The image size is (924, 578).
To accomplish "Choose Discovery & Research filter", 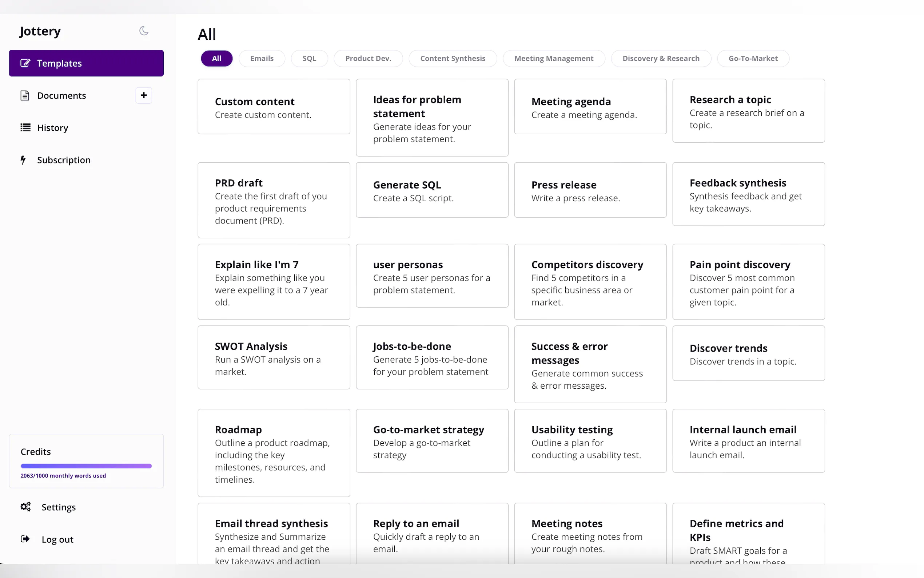I will coord(661,59).
